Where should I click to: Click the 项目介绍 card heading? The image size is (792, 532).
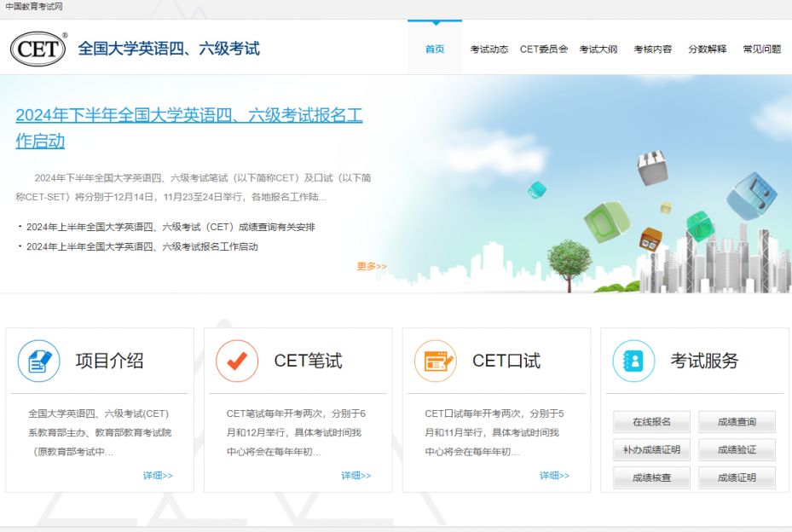point(110,361)
